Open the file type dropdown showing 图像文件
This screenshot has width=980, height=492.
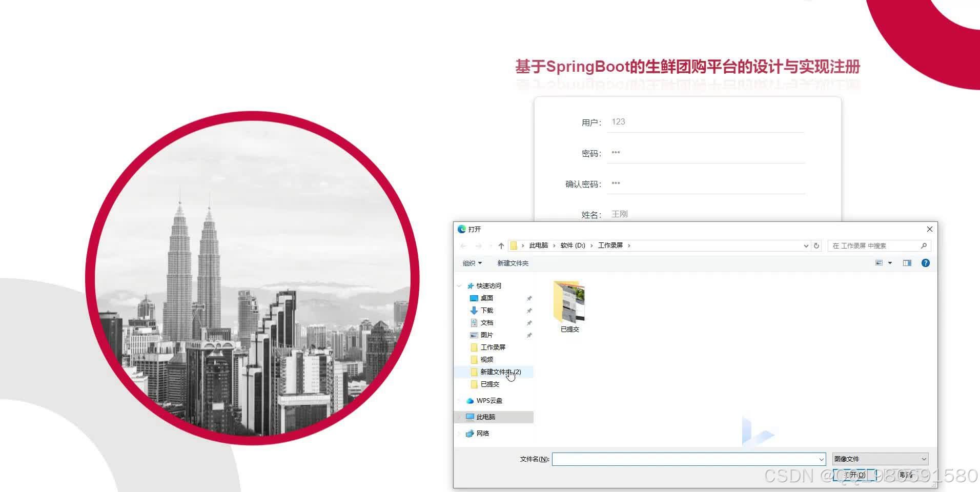point(879,459)
